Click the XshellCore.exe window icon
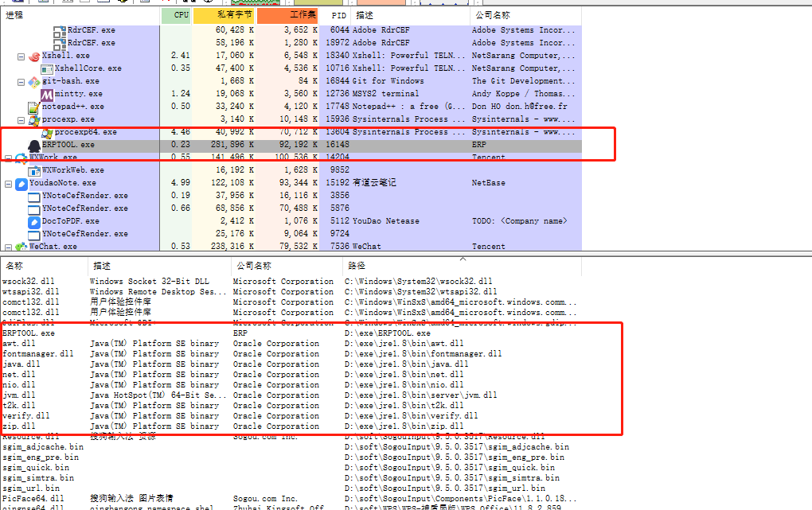This screenshot has height=510, width=812. [47, 68]
